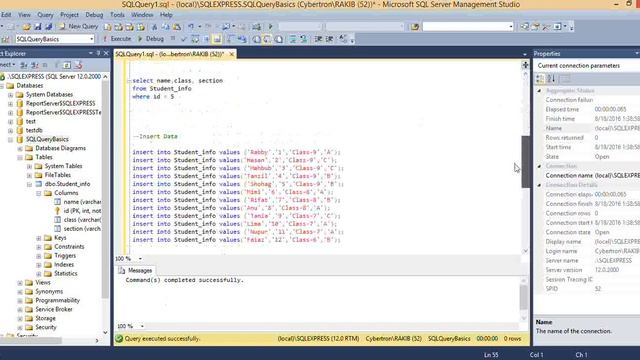This screenshot has height=360, width=640.
Task: Click the Parse query checkmark icon
Action: click(x=184, y=39)
